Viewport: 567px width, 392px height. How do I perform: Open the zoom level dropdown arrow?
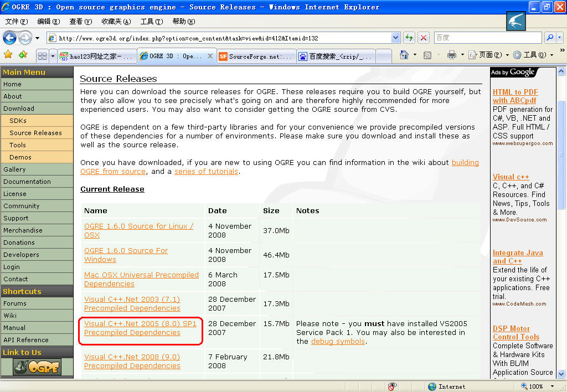click(x=552, y=386)
